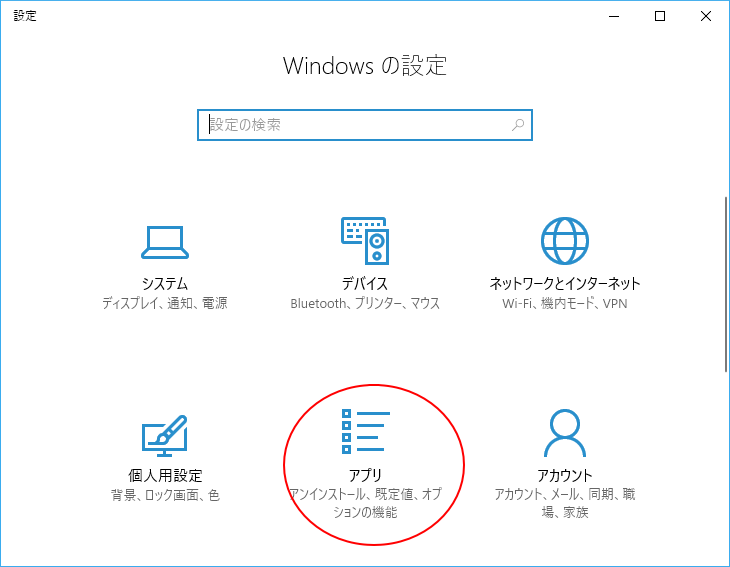This screenshot has width=730, height=567.
Task: Open the アカウント person icon
Action: click(565, 433)
